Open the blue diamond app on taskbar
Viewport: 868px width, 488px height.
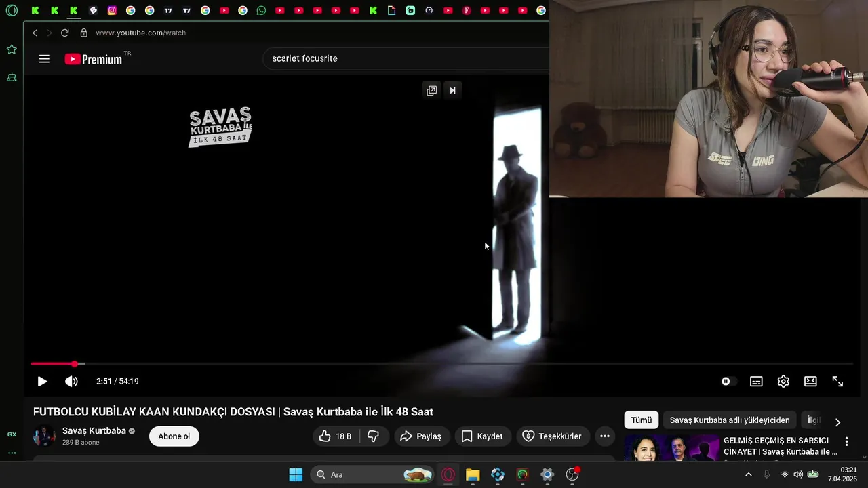coord(498,474)
